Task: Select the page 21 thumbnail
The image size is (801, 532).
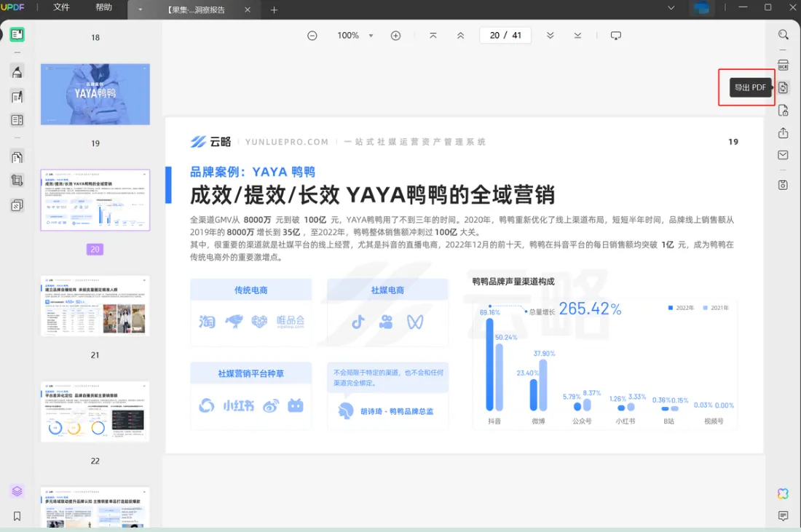Action: (x=95, y=306)
